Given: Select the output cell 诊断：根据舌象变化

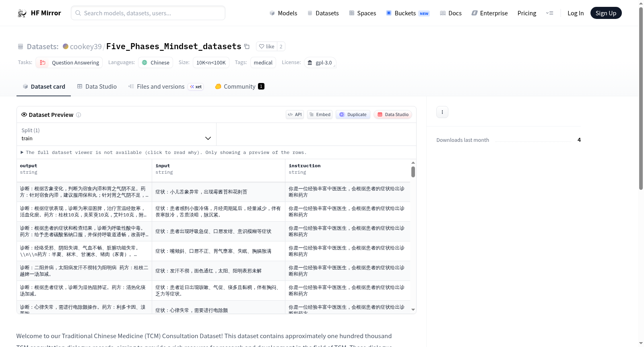Looking at the screenshot, I should [84, 192].
